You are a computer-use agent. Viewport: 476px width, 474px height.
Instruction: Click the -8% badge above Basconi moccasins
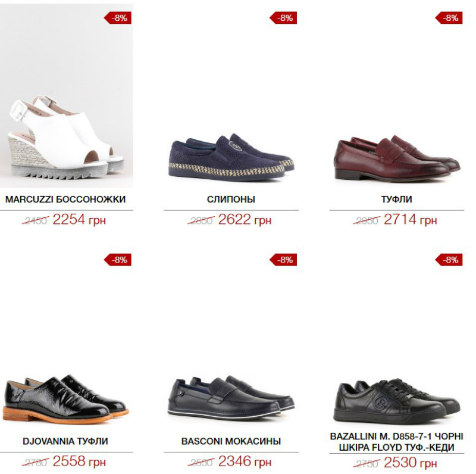[283, 260]
